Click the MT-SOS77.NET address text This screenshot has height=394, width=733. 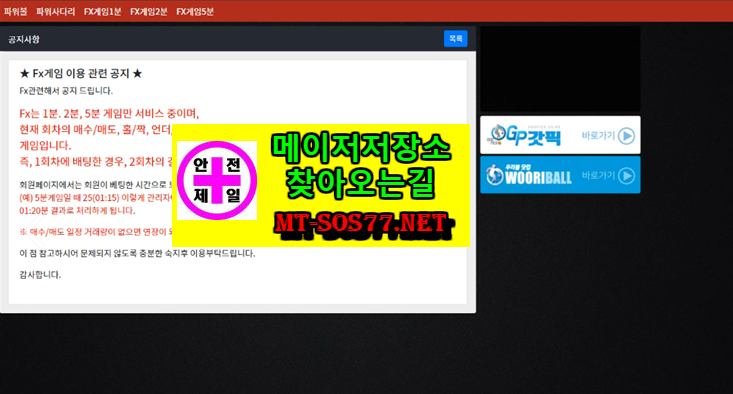click(x=362, y=223)
